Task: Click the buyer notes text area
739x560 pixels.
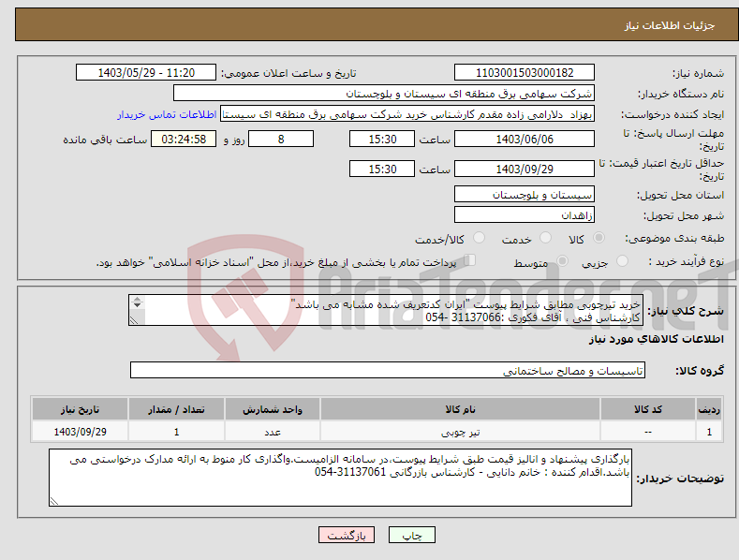Action: 340,478
